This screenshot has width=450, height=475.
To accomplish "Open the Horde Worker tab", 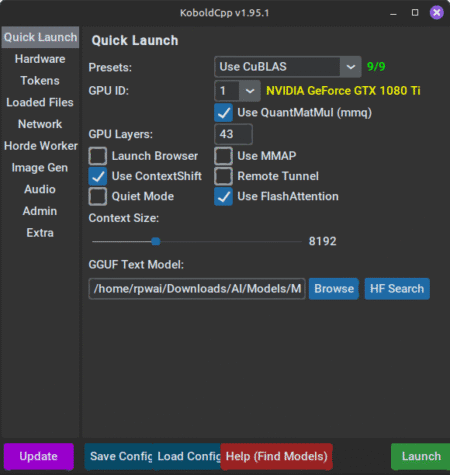I will click(x=41, y=146).
